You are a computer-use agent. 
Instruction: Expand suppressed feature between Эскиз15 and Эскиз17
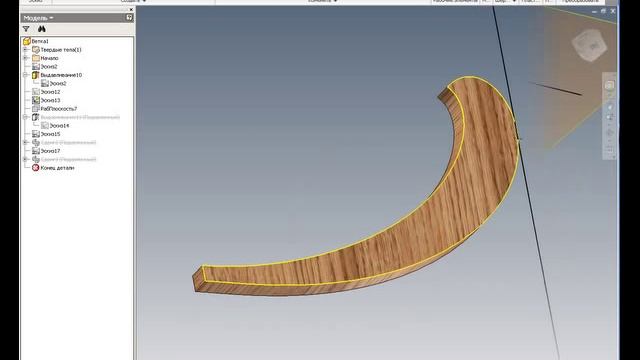point(26,142)
